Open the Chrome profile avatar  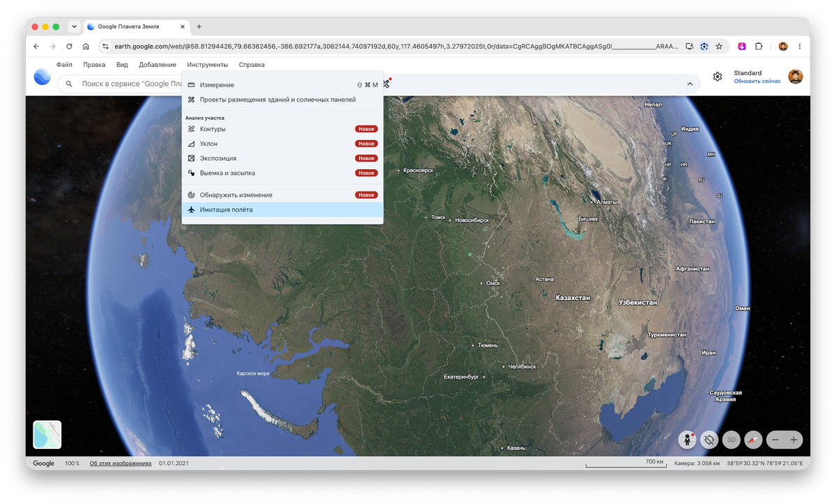[x=783, y=47]
